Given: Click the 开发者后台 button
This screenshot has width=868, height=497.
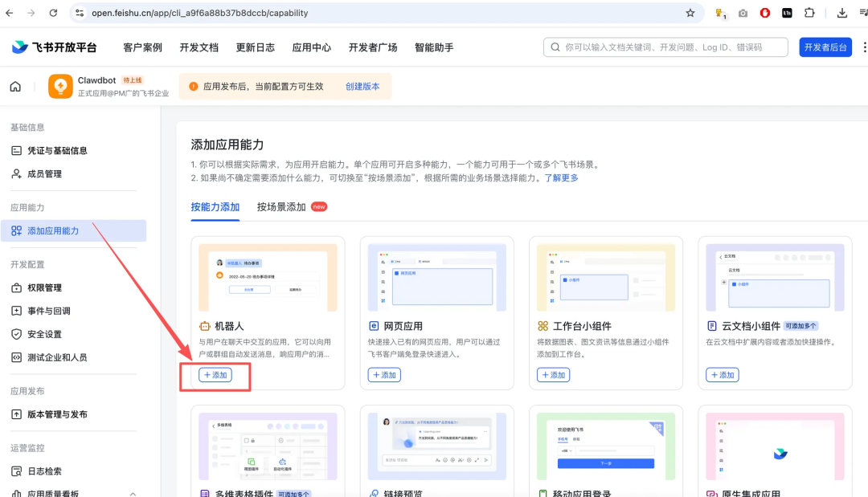Looking at the screenshot, I should (x=825, y=47).
